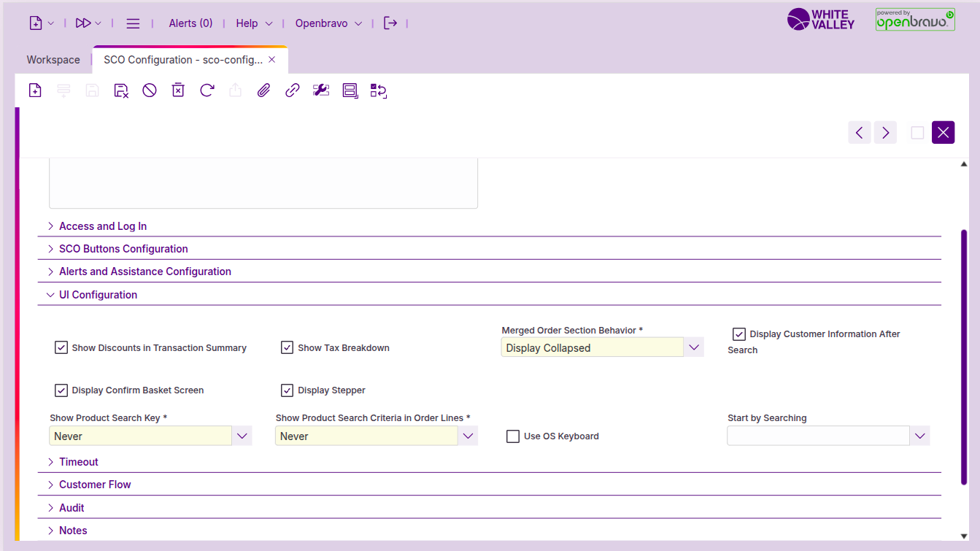
Task: Open attachments with the paperclip icon
Action: click(263, 90)
